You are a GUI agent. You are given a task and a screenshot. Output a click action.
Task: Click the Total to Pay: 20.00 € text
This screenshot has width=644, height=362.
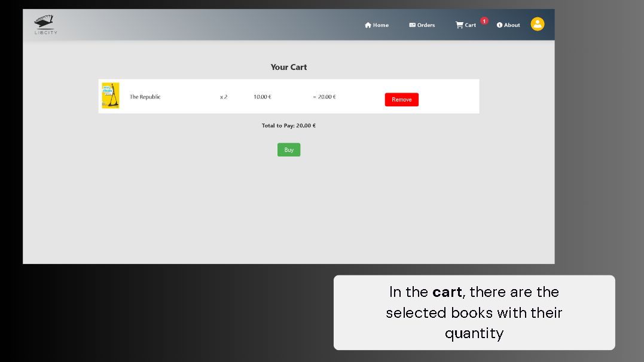289,125
